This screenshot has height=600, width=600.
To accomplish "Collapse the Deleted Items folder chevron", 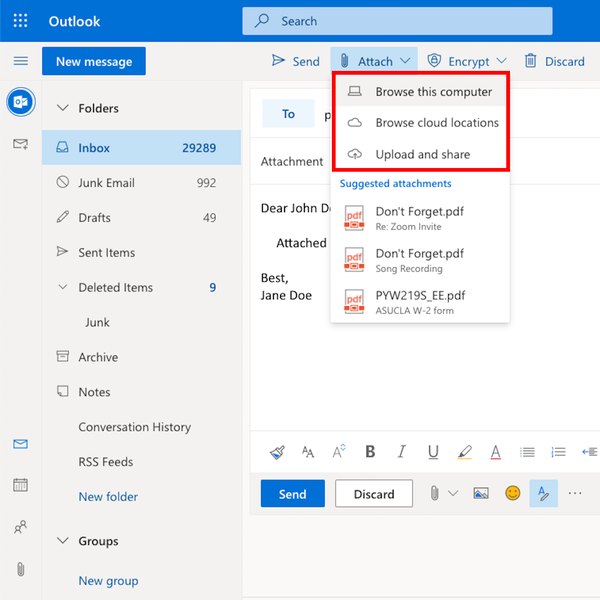I will coord(62,287).
